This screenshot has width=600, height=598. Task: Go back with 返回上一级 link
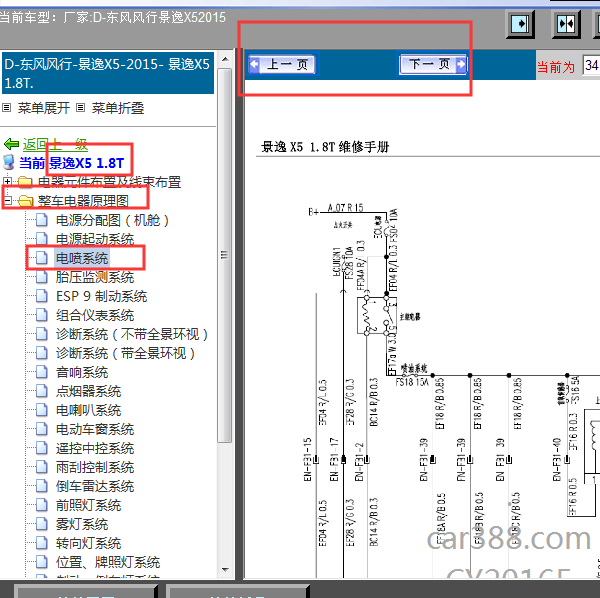[55, 144]
